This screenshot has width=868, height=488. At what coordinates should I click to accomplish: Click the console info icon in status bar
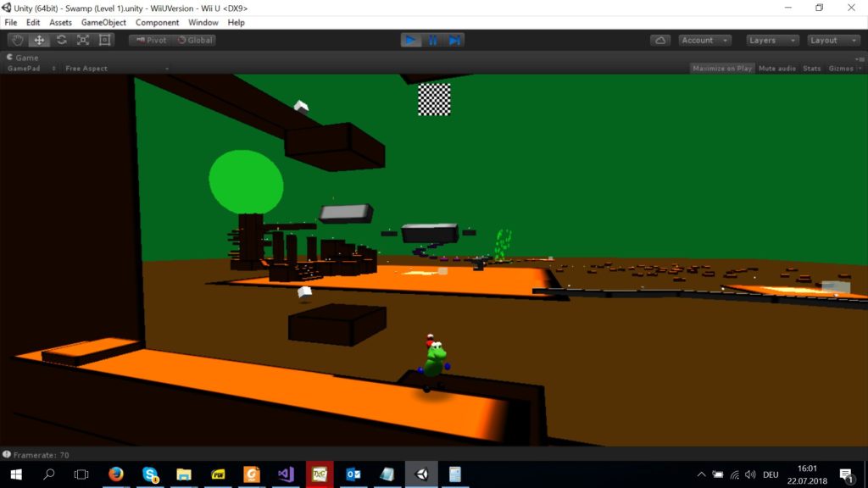point(7,455)
